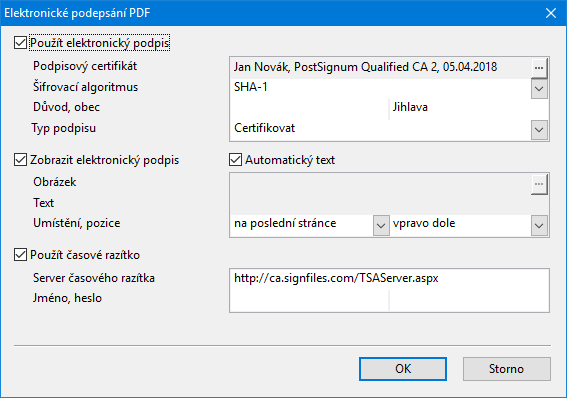Expand the SHA-1 algorithm dropdown

[x=539, y=89]
